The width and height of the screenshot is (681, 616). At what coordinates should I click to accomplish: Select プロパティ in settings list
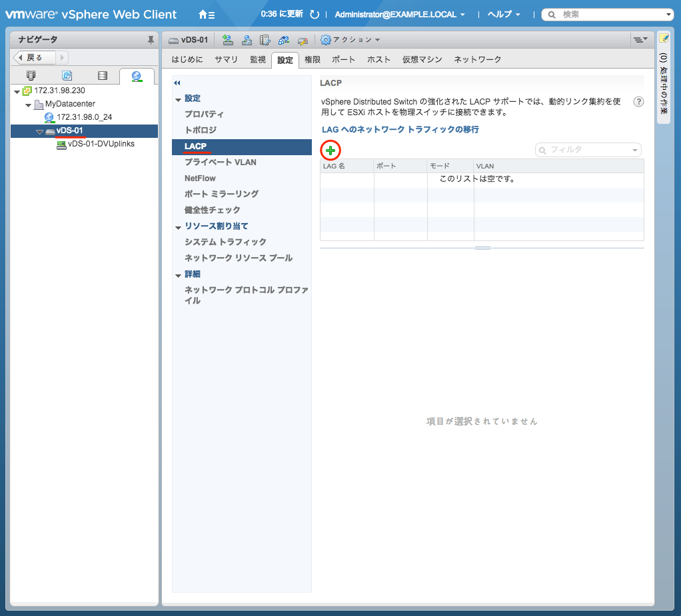click(x=204, y=114)
